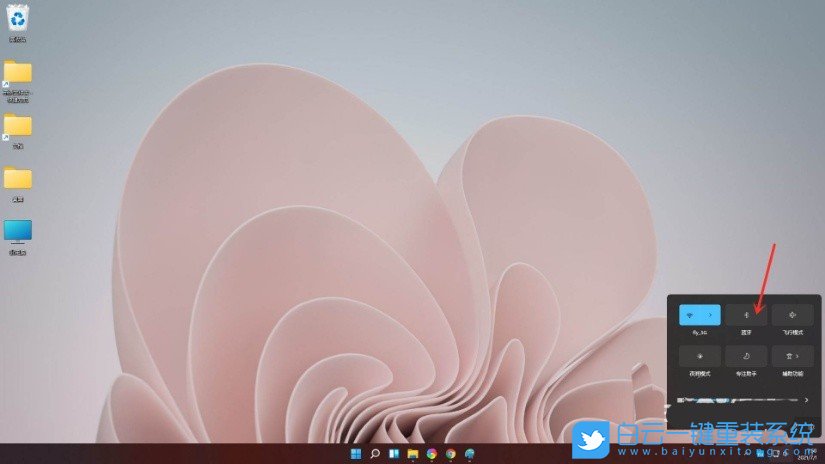Select the Recycle Bin desktop icon
Screen dimensions: 825x464
tap(17, 19)
